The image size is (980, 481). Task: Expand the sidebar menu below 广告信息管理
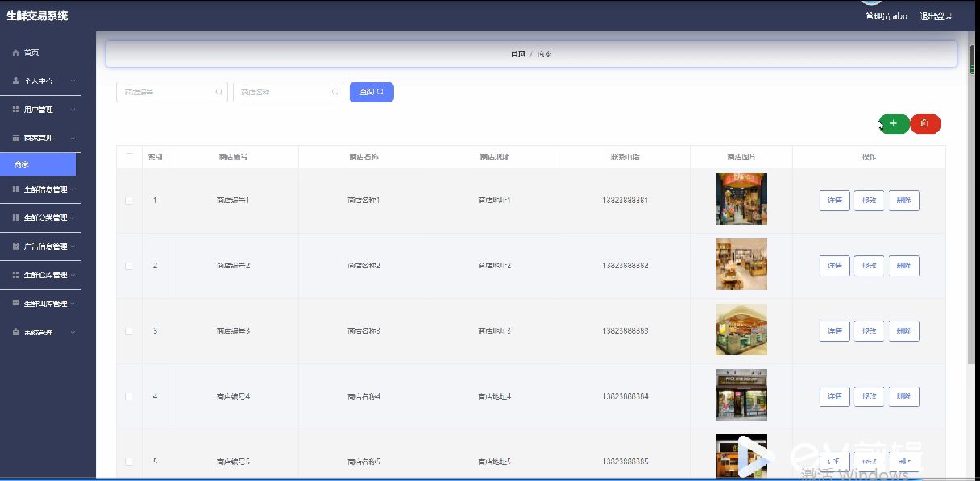pos(73,275)
